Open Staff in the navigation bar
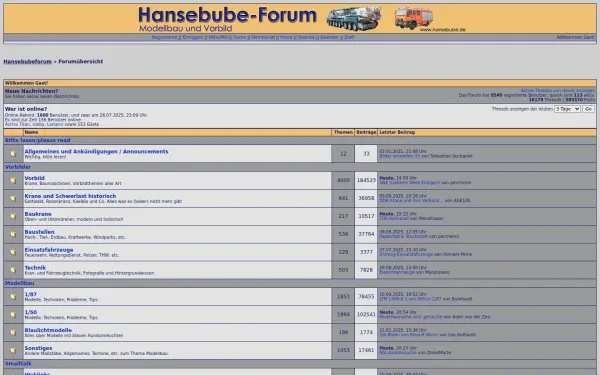The height and width of the screenshot is (375, 600). point(349,37)
